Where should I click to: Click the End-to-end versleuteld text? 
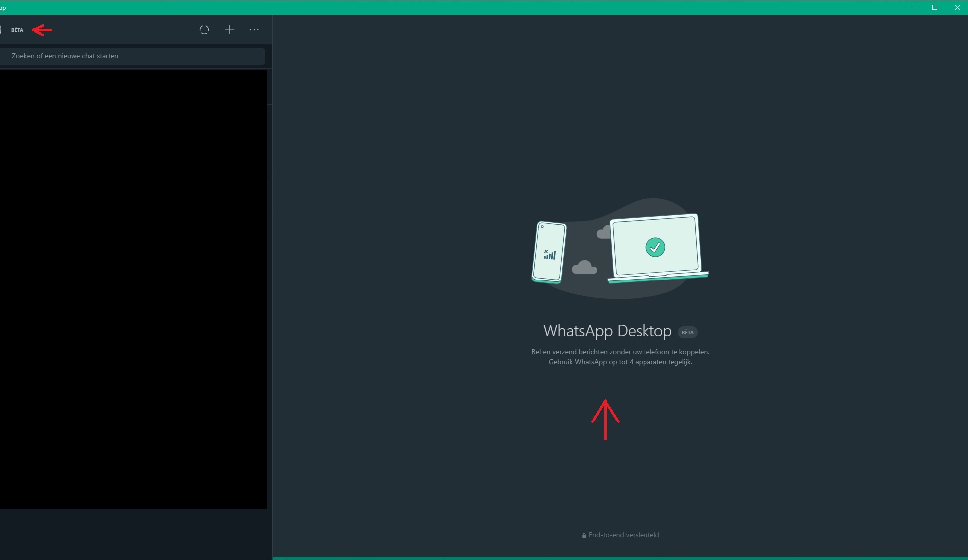tap(624, 535)
